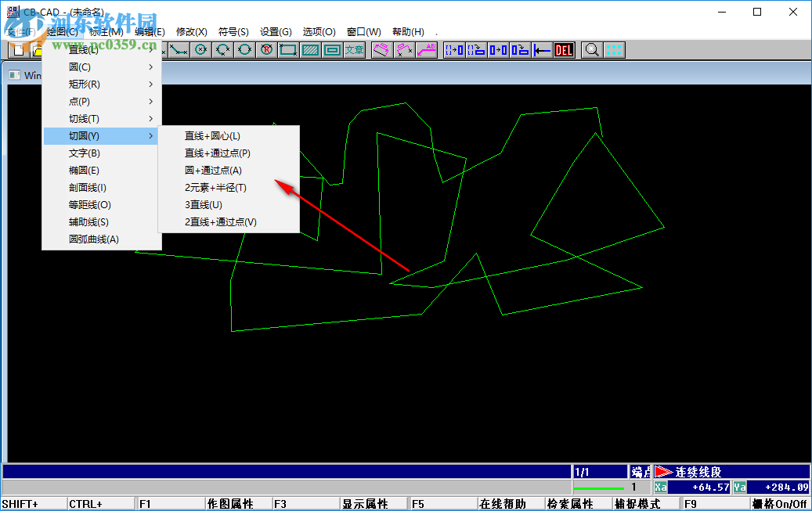Toggle 捕捉模式 snap mode
The width and height of the screenshot is (812, 511).
point(637,503)
